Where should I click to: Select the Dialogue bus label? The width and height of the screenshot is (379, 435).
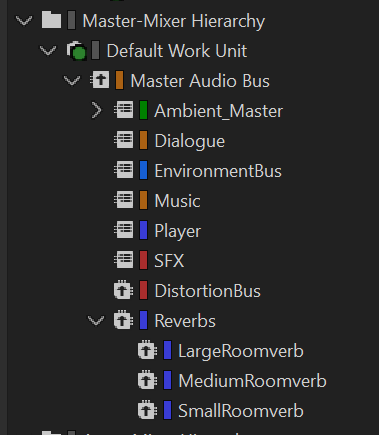(190, 142)
